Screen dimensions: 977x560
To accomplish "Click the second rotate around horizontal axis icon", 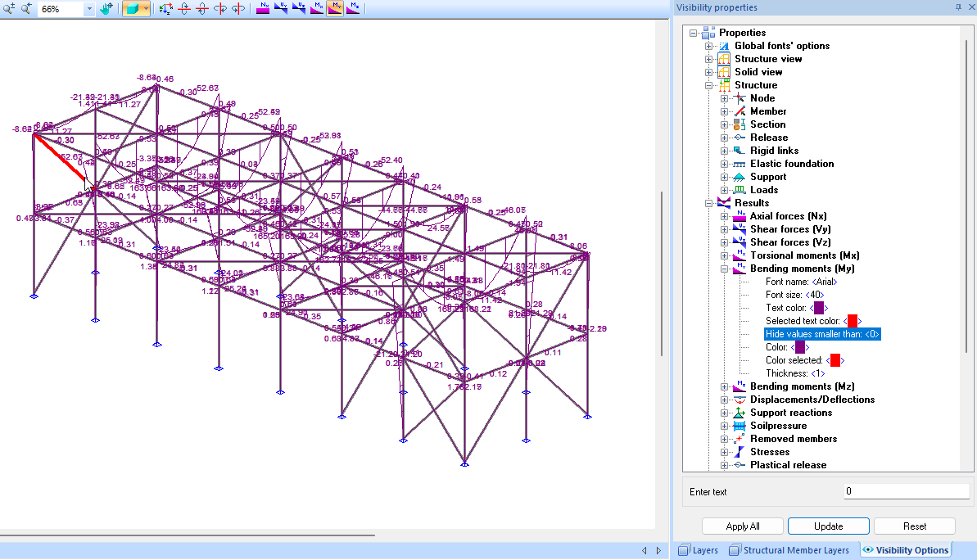I will click(202, 9).
